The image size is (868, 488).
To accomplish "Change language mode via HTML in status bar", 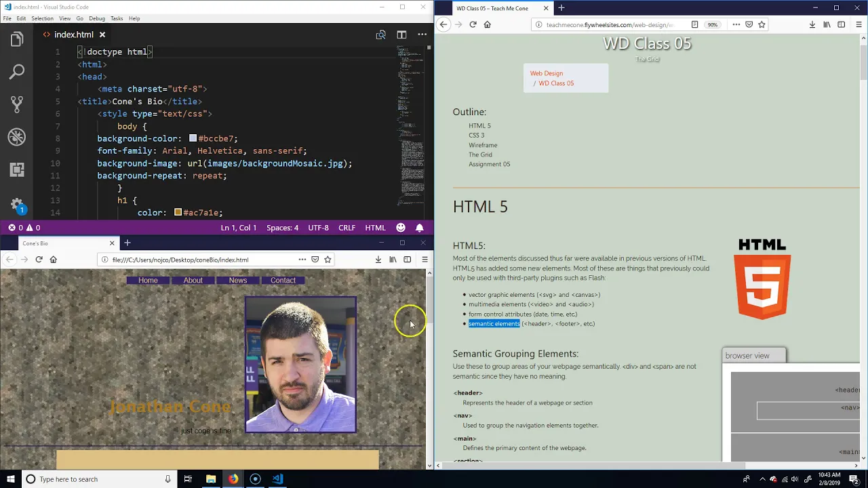I will (x=375, y=228).
